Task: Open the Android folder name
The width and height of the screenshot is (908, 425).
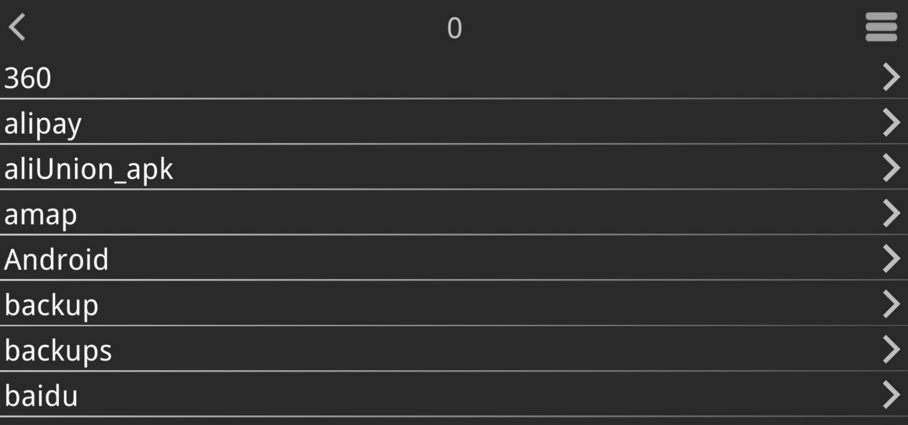Action: tap(56, 260)
